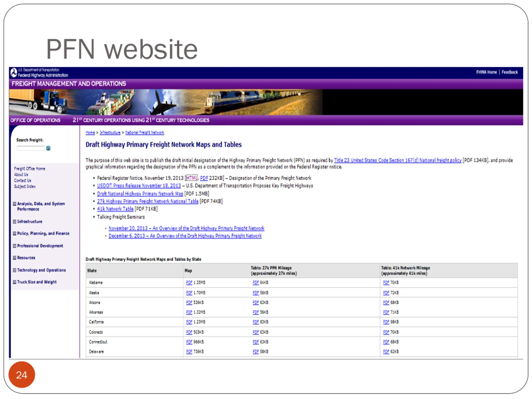532x399 pixels.
Task: Expand Policy, Planning, and Finance section
Action: click(14, 234)
